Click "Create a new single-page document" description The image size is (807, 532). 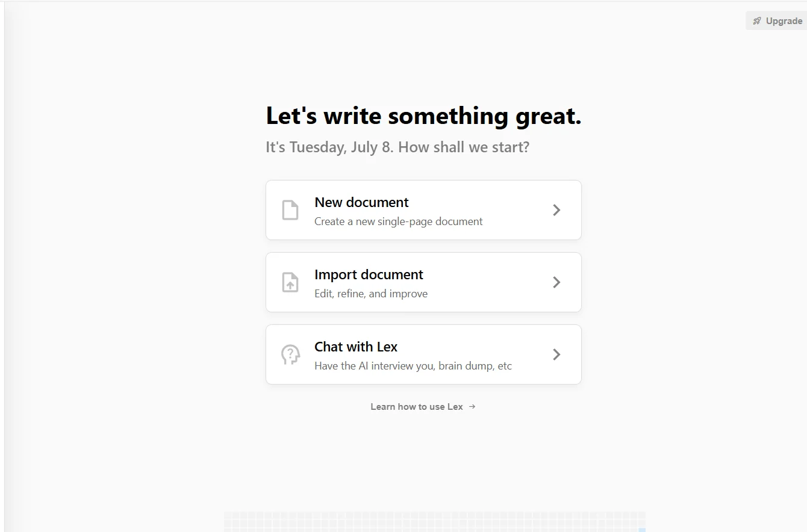click(x=399, y=221)
